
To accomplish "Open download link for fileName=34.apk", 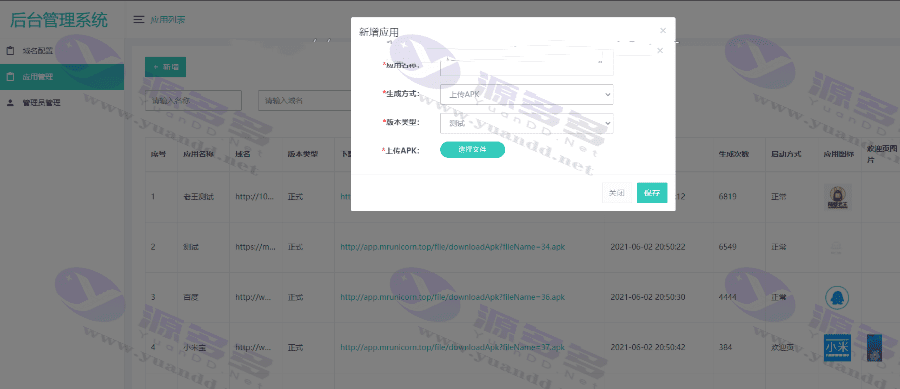I will (x=453, y=247).
